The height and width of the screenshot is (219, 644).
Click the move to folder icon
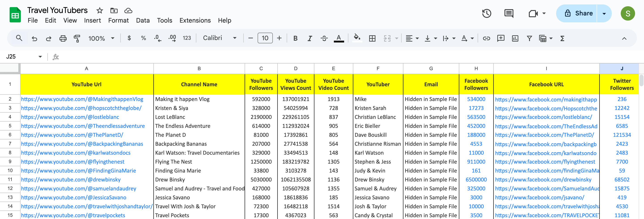[114, 11]
